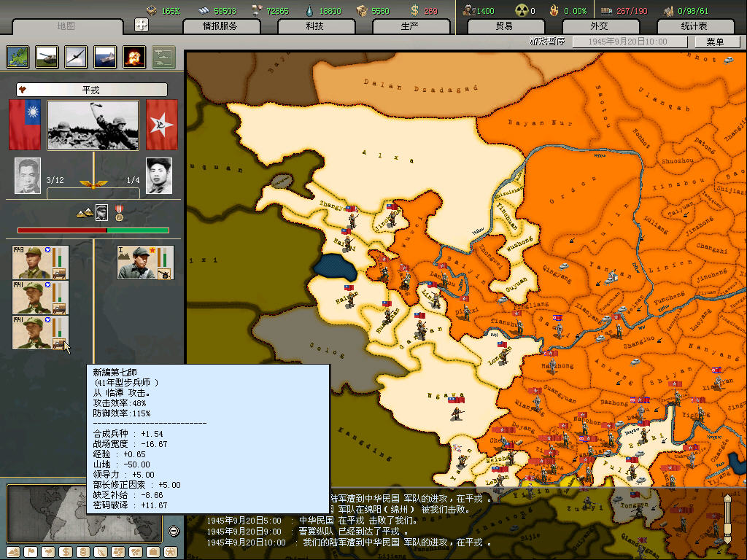Image resolution: width=747 pixels, height=560 pixels.
Task: Click the greyed-out unit list icon
Action: tap(163, 57)
